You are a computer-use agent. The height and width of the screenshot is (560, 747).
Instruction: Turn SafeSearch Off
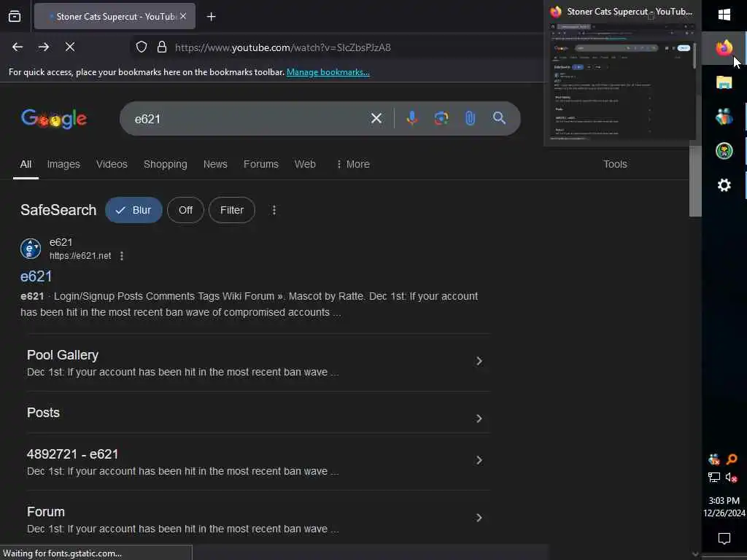click(x=185, y=210)
